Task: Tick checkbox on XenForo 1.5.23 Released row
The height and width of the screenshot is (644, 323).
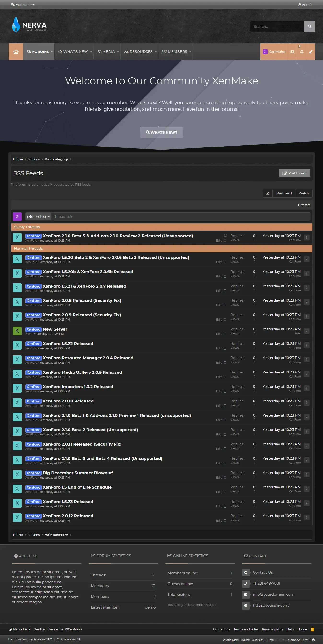Action: point(225,506)
